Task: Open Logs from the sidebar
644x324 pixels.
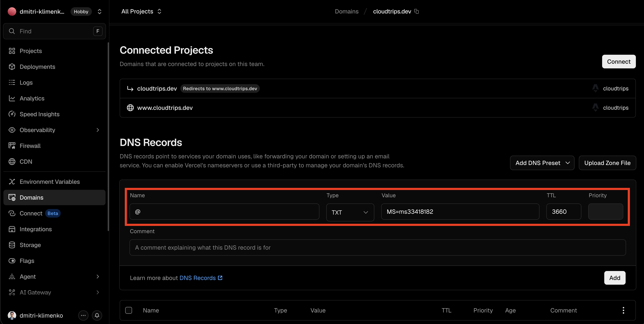Action: [54, 82]
